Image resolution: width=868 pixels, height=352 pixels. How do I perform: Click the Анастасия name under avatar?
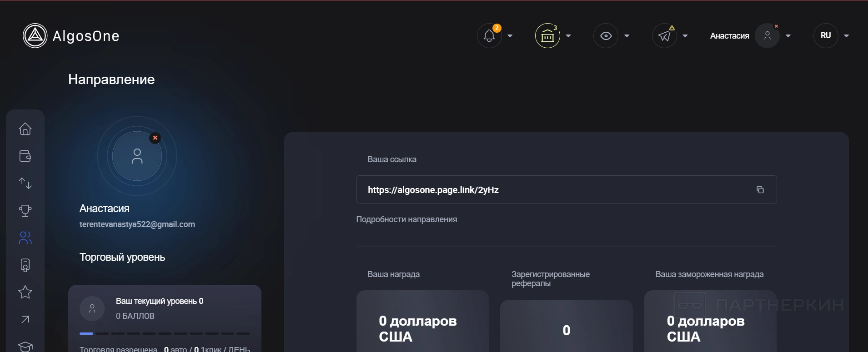(x=105, y=208)
